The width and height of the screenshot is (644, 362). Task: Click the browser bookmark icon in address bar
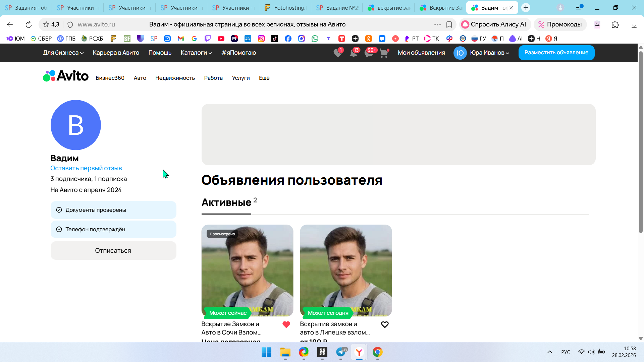(449, 24)
